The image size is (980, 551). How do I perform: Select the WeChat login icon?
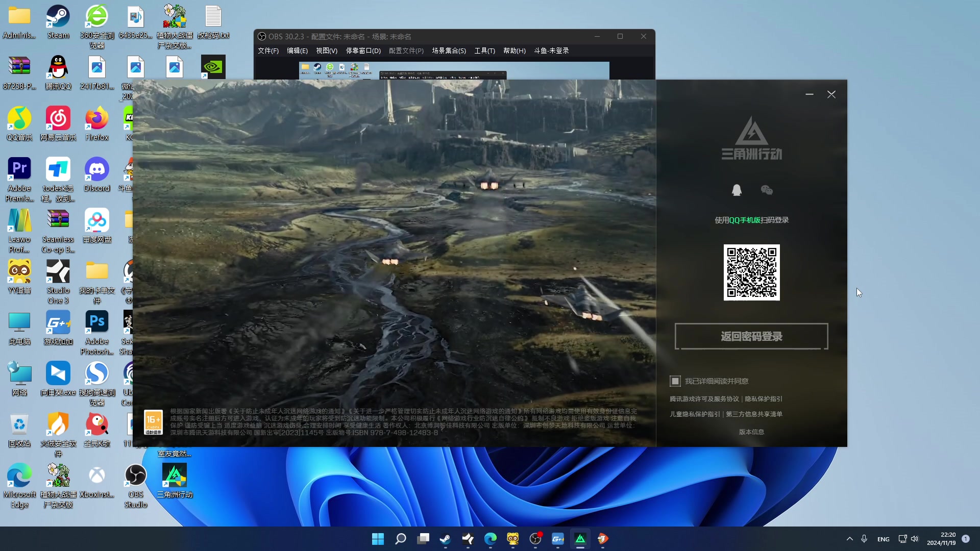(767, 190)
